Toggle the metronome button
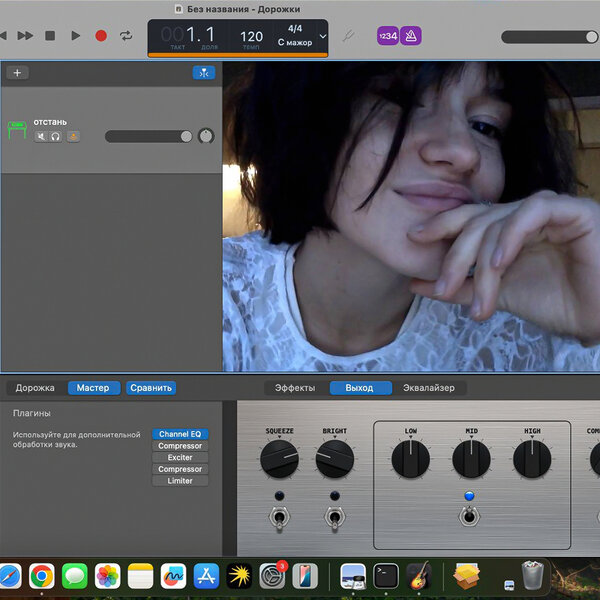Screen dimensions: 600x600 pyautogui.click(x=410, y=36)
